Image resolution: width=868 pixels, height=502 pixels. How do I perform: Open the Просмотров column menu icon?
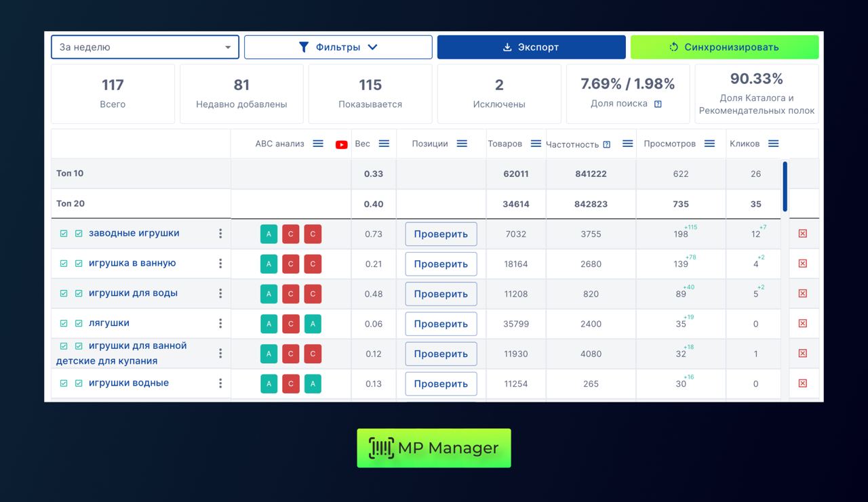(x=709, y=144)
